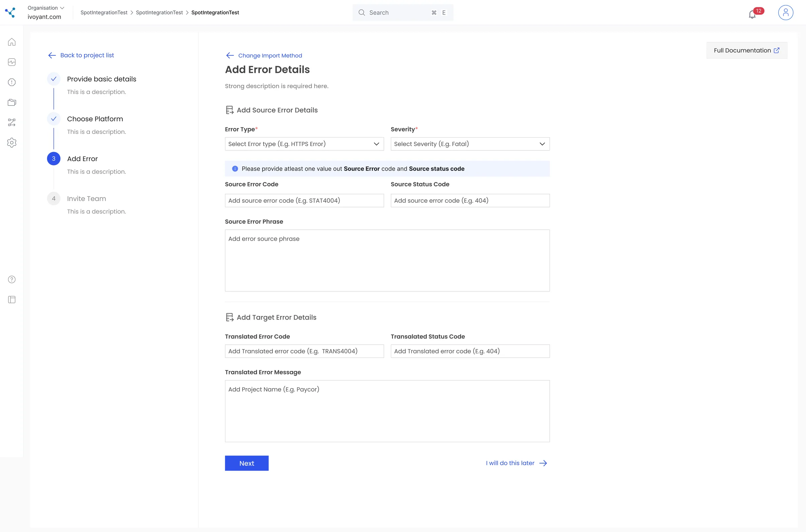Click the app logo icon

tap(10, 12)
